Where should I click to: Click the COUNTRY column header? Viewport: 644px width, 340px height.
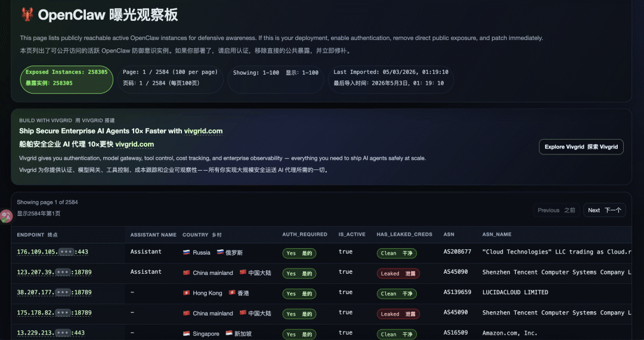click(x=202, y=235)
